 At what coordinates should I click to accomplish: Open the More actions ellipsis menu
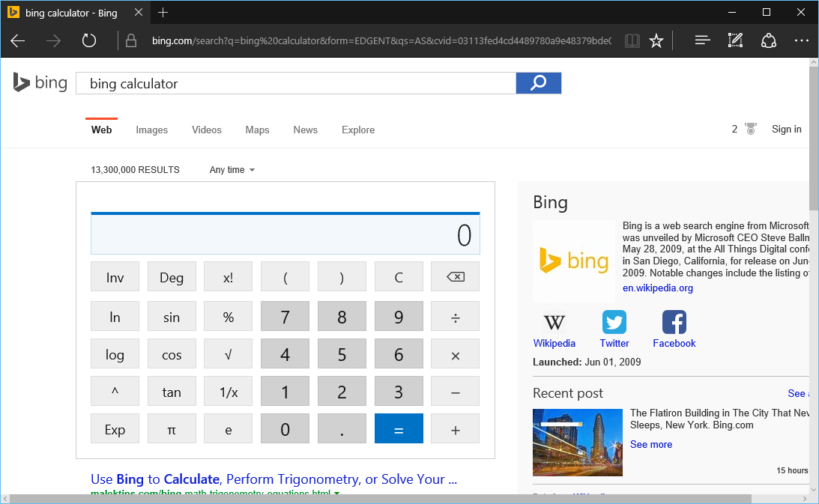pos(801,40)
